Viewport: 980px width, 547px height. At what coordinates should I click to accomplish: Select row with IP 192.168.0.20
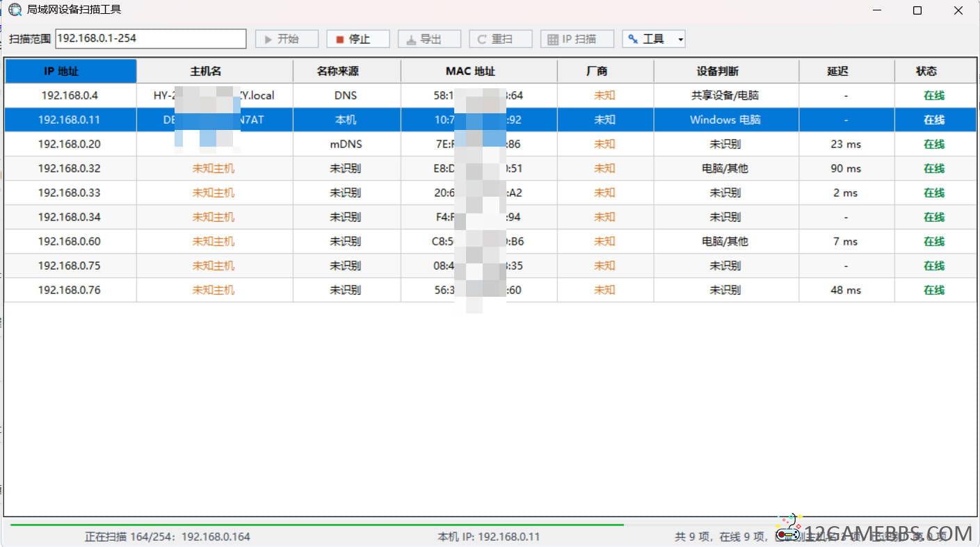[x=490, y=144]
